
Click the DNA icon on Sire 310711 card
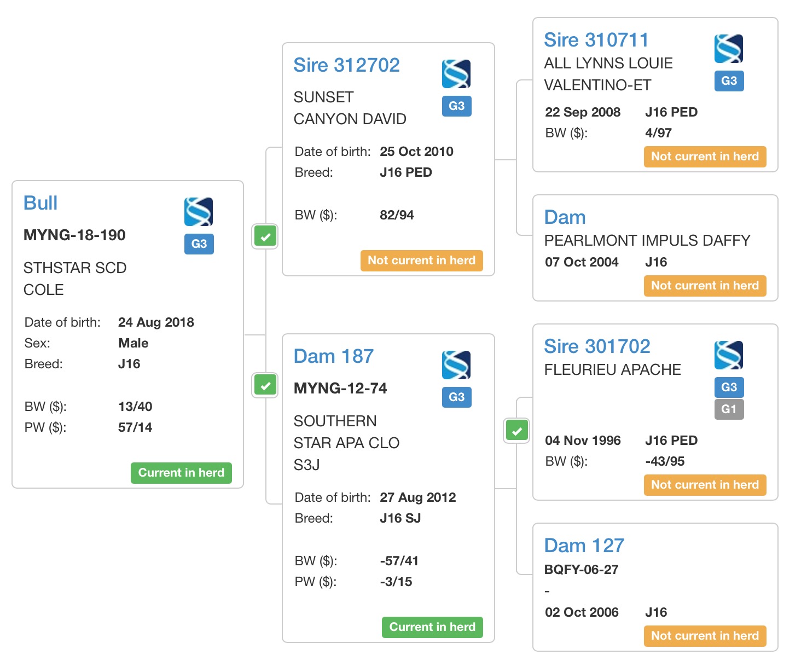[x=728, y=49]
